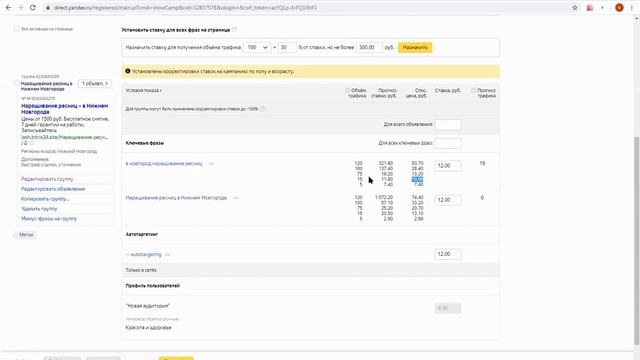
Task: Click 'Удалить группу'
Action: [39, 209]
